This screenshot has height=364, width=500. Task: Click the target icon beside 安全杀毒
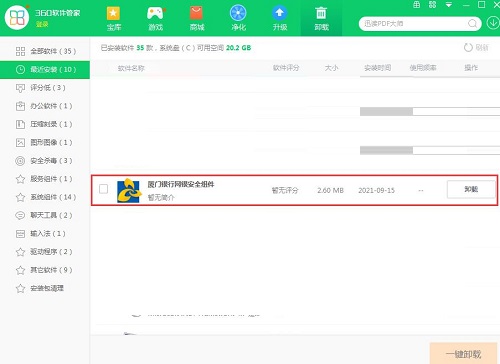20,161
